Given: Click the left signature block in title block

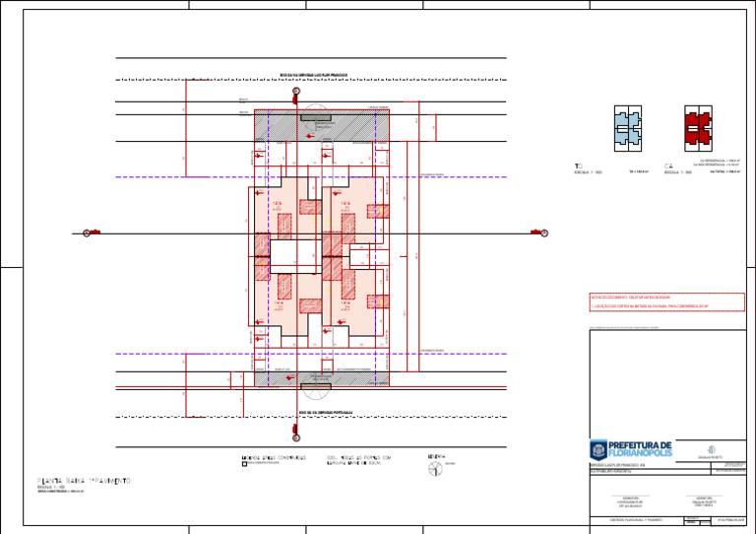Looking at the screenshot, I should point(631,502).
